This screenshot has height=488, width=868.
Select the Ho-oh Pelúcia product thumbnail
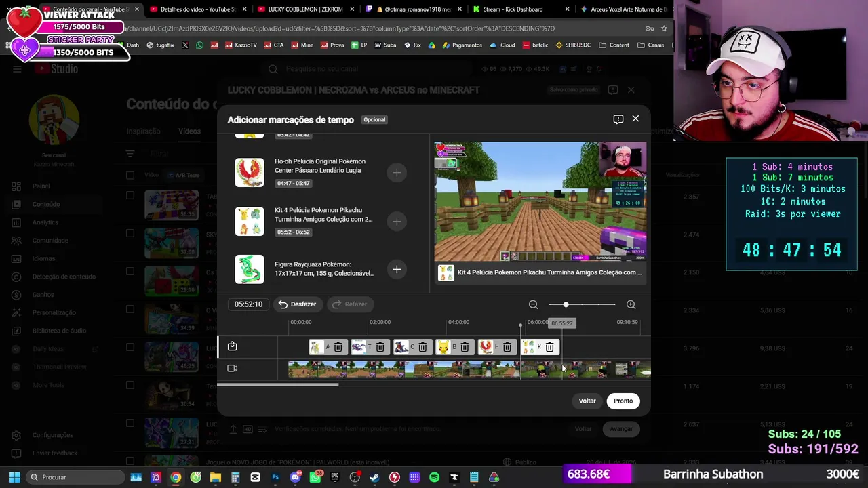(x=250, y=172)
